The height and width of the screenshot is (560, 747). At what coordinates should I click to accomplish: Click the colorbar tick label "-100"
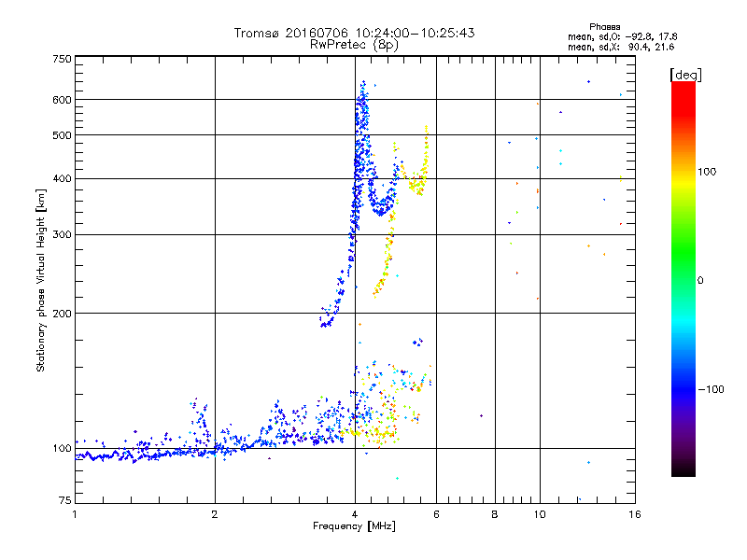click(712, 389)
